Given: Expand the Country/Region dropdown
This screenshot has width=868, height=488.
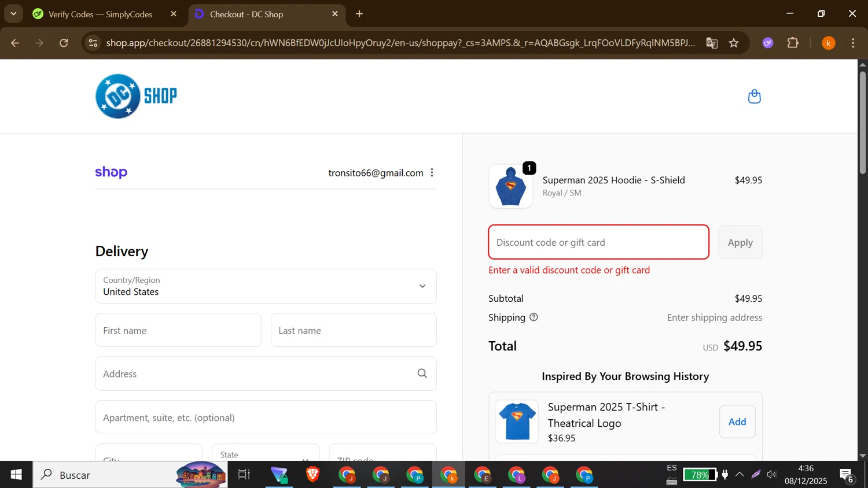Looking at the screenshot, I should coord(266,286).
